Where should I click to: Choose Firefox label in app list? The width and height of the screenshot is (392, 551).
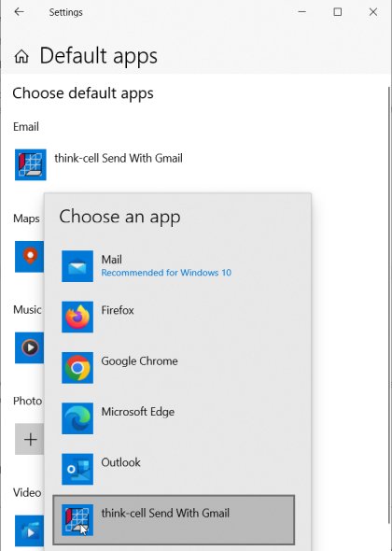pos(118,310)
